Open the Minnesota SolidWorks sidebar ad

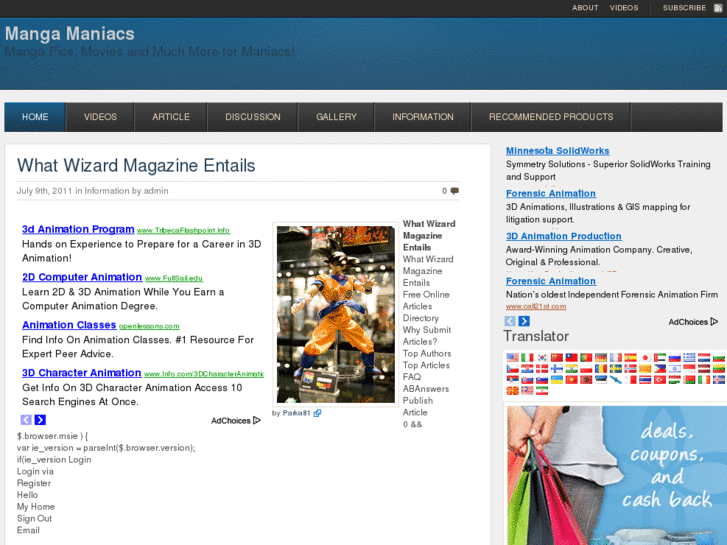point(557,151)
